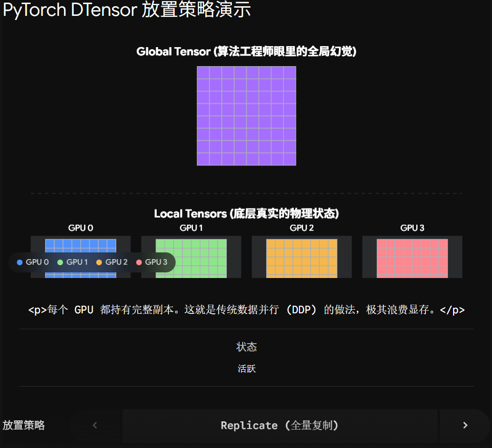Click the 状态 status label
492x448 pixels.
click(246, 347)
